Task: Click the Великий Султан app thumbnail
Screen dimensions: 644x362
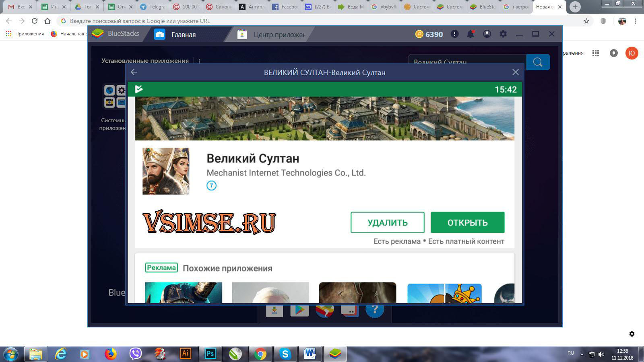Action: coord(166,171)
